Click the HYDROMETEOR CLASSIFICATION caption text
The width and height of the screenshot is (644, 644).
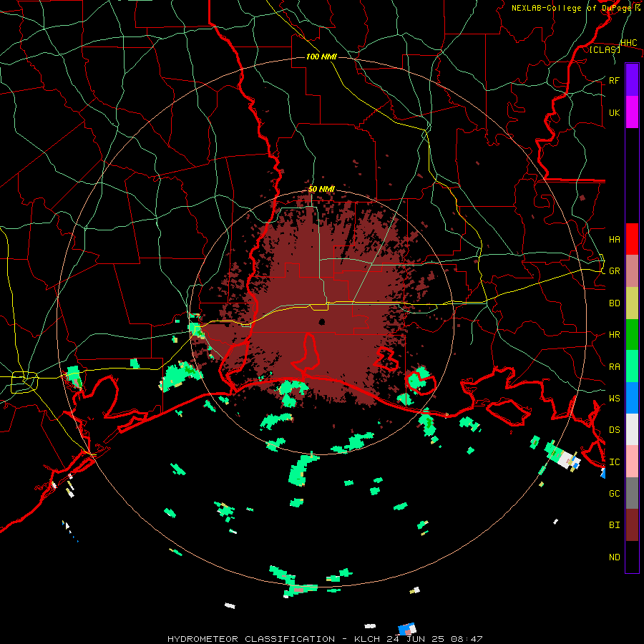pyautogui.click(x=251, y=639)
